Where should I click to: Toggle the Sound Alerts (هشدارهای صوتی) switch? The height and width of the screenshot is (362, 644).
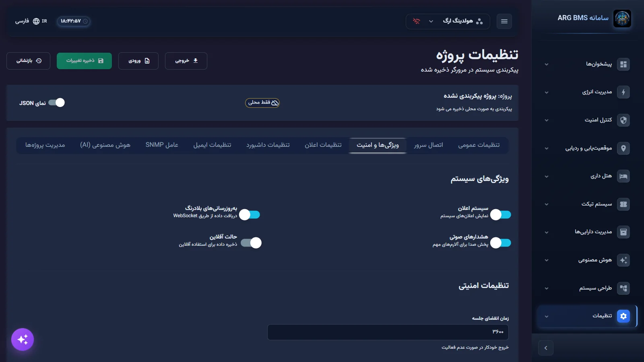500,243
